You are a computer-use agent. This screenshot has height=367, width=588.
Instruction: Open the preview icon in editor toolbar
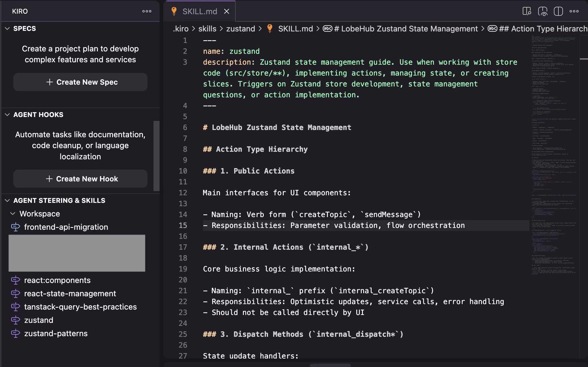527,11
